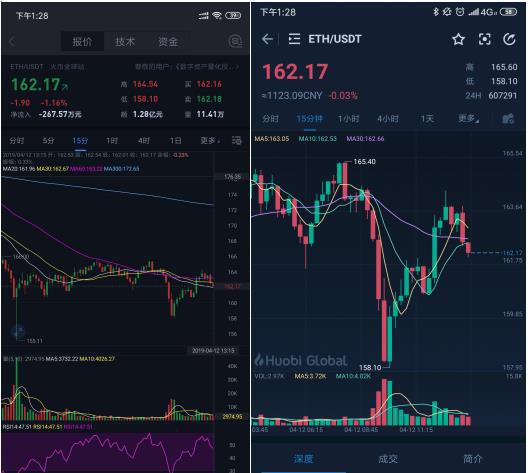Tap the MA20:161.96 label in left chart

(19, 168)
